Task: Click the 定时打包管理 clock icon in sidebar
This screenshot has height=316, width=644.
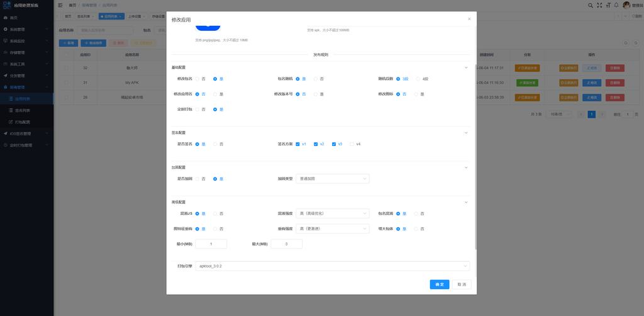Action: click(5, 145)
